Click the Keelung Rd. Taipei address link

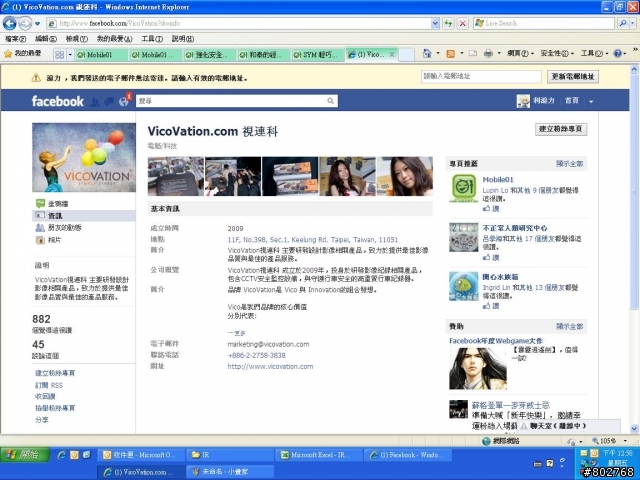pos(313,240)
